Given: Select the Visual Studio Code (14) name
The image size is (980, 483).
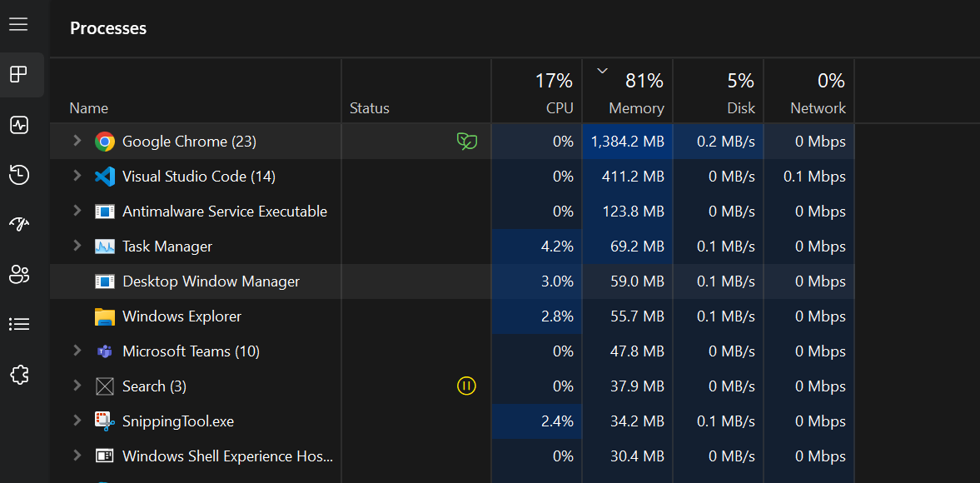Looking at the screenshot, I should point(199,177).
